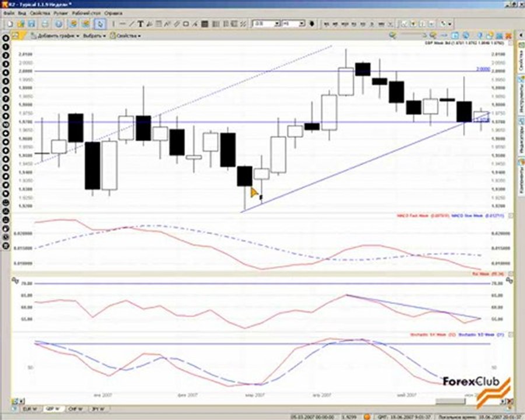
Task: Click the collapse box on the Stochastic panel
Action: click(510, 334)
